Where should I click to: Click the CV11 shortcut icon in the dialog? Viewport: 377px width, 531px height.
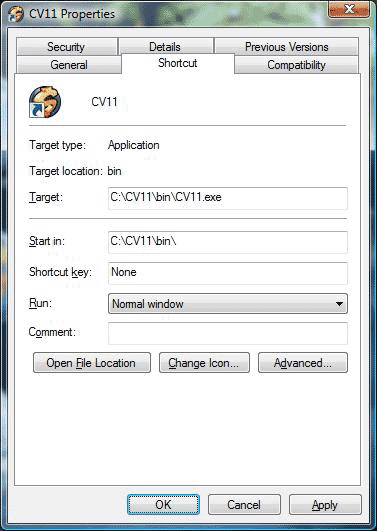pyautogui.click(x=45, y=102)
